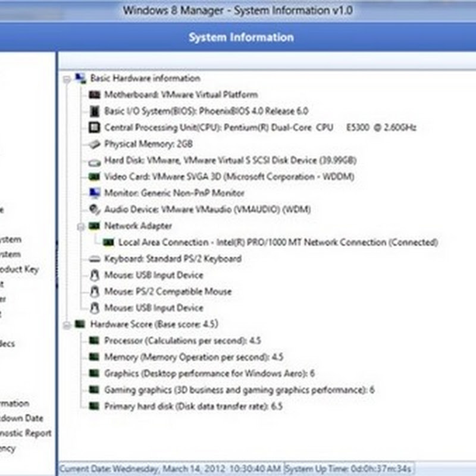Click the PS/2 Compatible Mouse icon
The image size is (476, 476).
tap(95, 292)
